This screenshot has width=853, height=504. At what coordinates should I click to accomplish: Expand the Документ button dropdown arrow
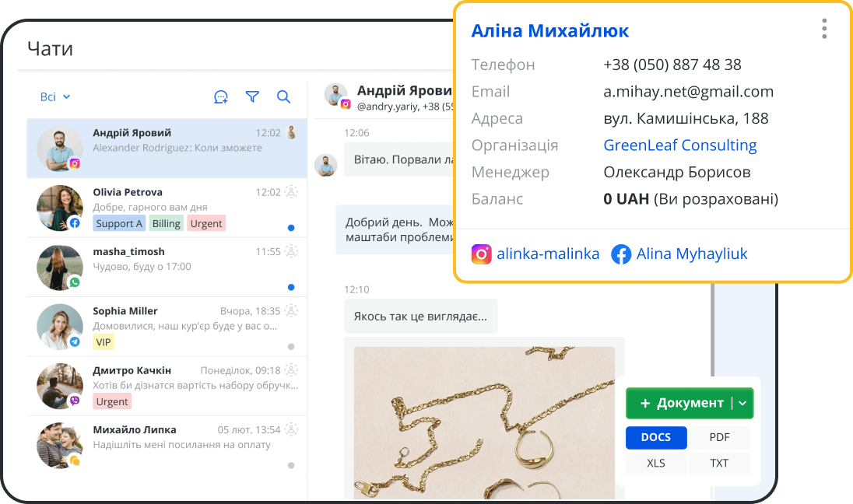(x=742, y=404)
